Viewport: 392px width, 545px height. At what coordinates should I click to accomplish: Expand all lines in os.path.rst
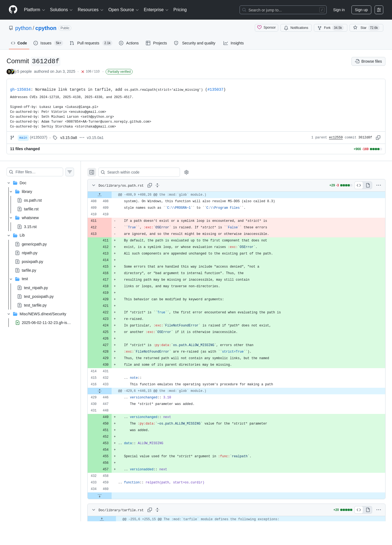point(157,185)
